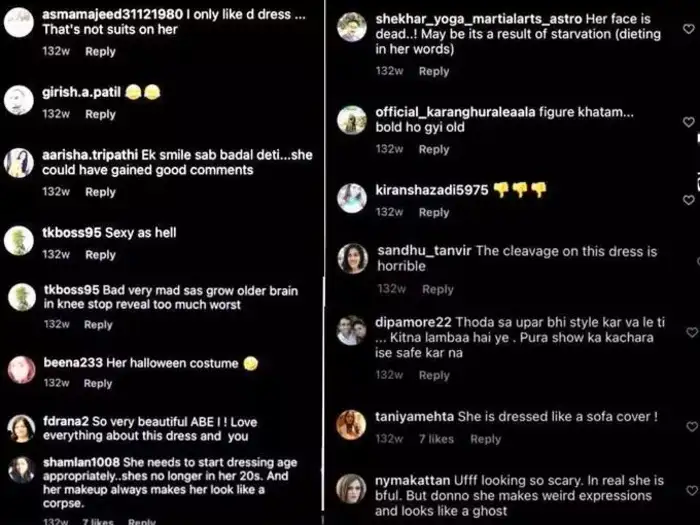Heart the kiranshazadi5975 thumbs-down comment
The width and height of the screenshot is (700, 525).
pyautogui.click(x=690, y=200)
